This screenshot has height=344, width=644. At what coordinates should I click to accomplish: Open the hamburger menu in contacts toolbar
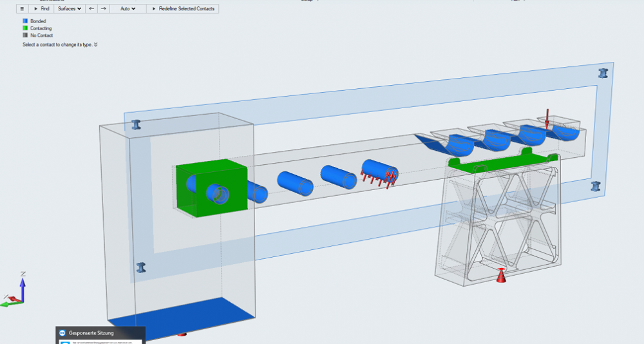click(22, 8)
